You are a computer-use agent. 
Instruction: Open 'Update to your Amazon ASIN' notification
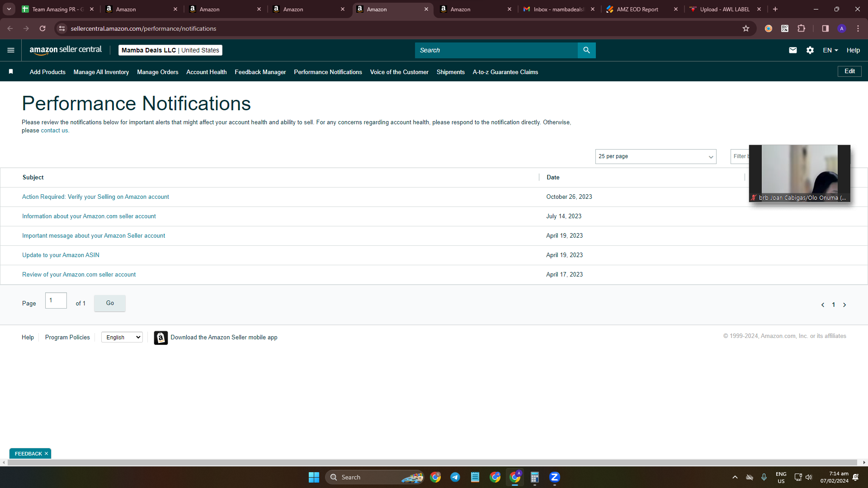click(x=61, y=255)
